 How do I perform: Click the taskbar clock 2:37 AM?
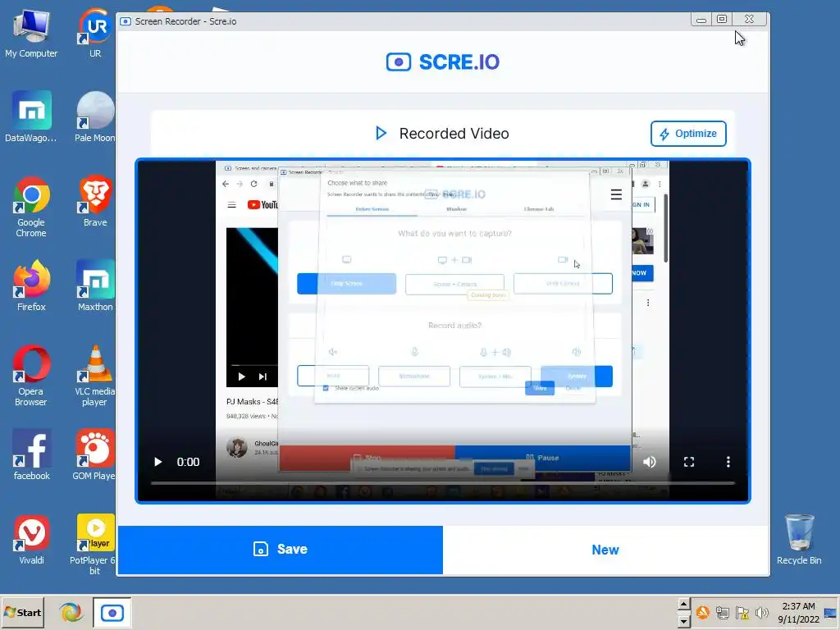coord(798,606)
